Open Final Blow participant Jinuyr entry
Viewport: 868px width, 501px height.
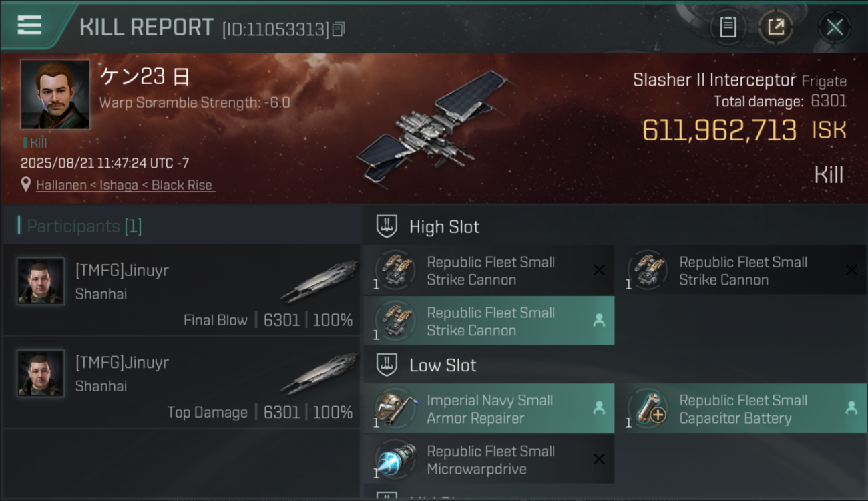click(x=182, y=289)
